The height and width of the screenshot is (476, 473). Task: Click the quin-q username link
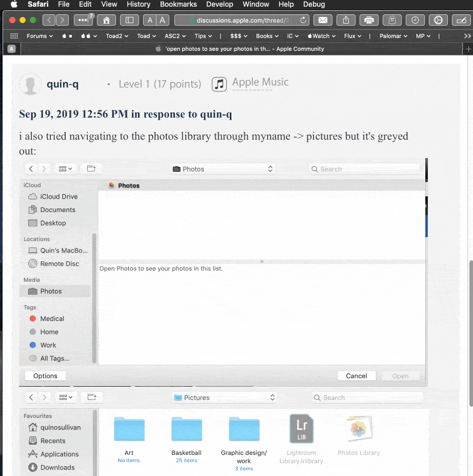click(x=63, y=84)
